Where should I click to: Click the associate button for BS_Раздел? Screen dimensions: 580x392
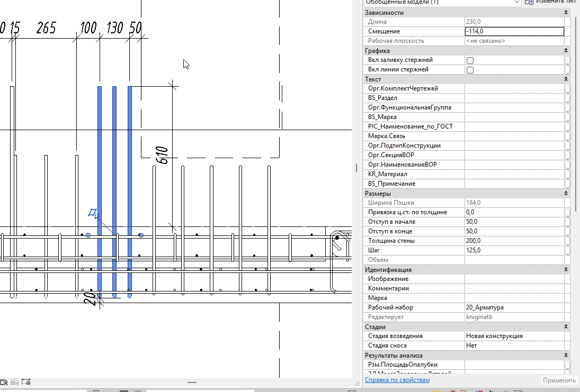pyautogui.click(x=568, y=98)
